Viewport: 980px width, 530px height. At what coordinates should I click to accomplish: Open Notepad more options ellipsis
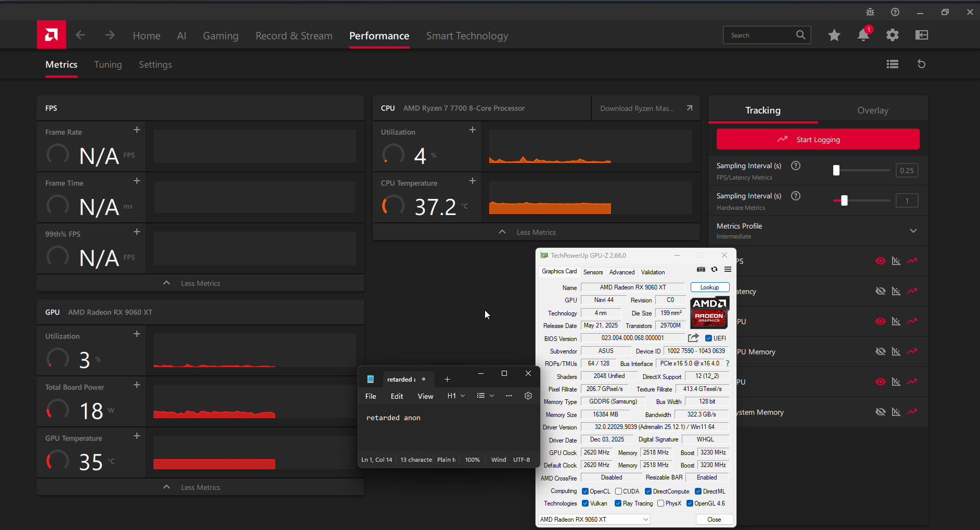[x=509, y=396]
